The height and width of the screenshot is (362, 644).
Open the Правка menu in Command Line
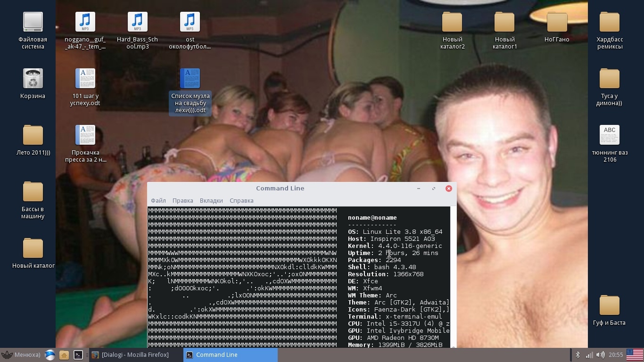click(x=183, y=200)
